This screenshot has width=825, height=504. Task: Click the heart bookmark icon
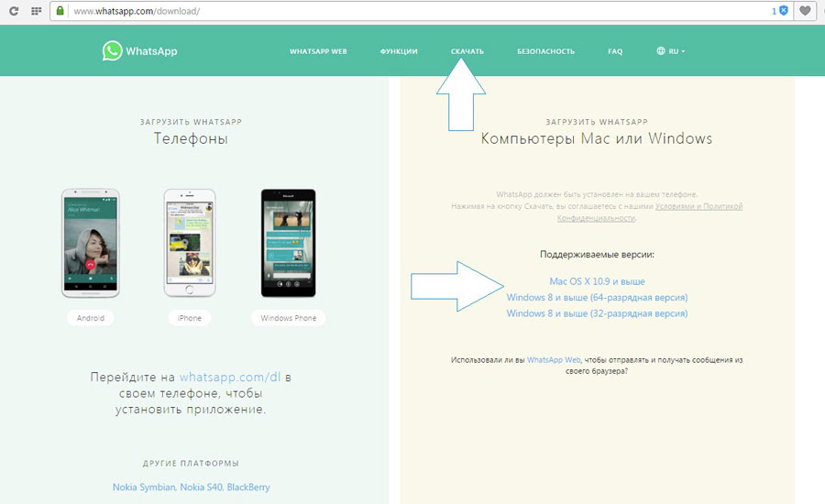(x=805, y=10)
